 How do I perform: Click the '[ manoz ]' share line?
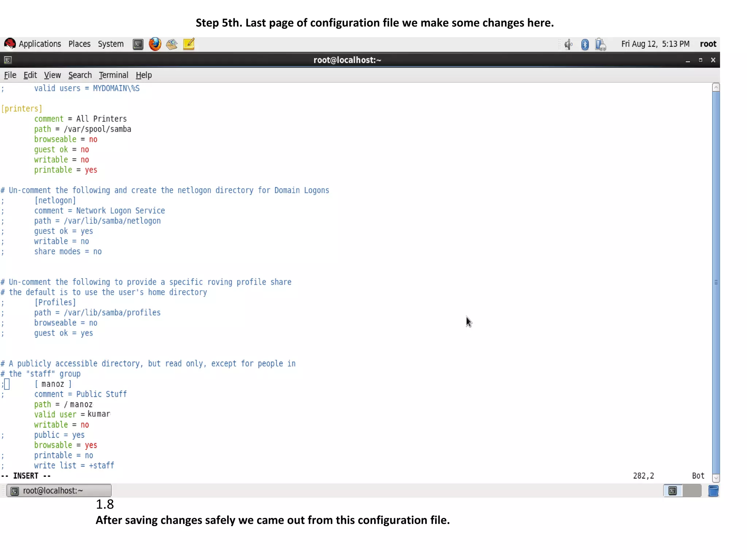click(x=53, y=384)
